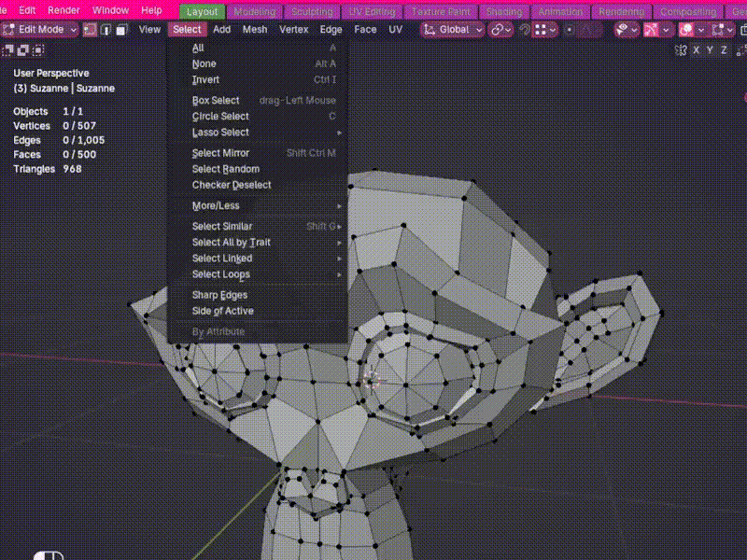The width and height of the screenshot is (747, 560).
Task: Choose Select Mirror menu entry
Action: [258, 153]
